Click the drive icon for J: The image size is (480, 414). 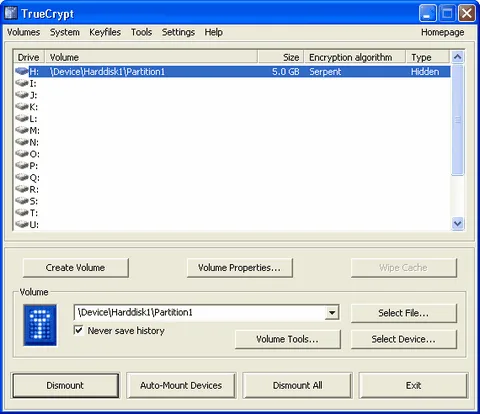click(22, 95)
